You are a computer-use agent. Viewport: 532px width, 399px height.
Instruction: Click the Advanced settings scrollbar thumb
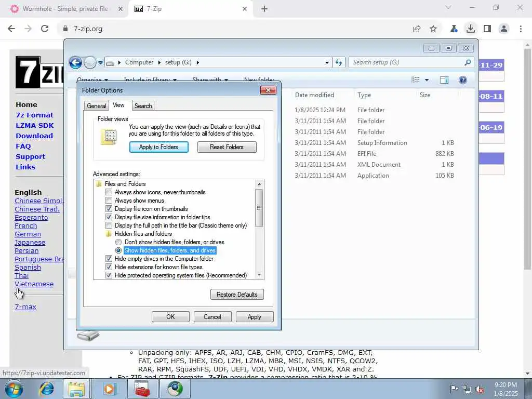pyautogui.click(x=259, y=208)
